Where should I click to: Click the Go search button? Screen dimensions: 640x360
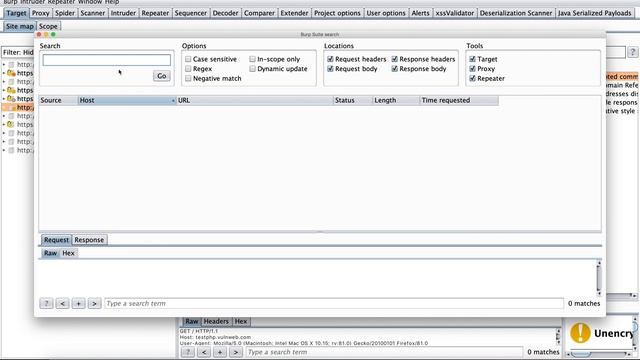[162, 76]
